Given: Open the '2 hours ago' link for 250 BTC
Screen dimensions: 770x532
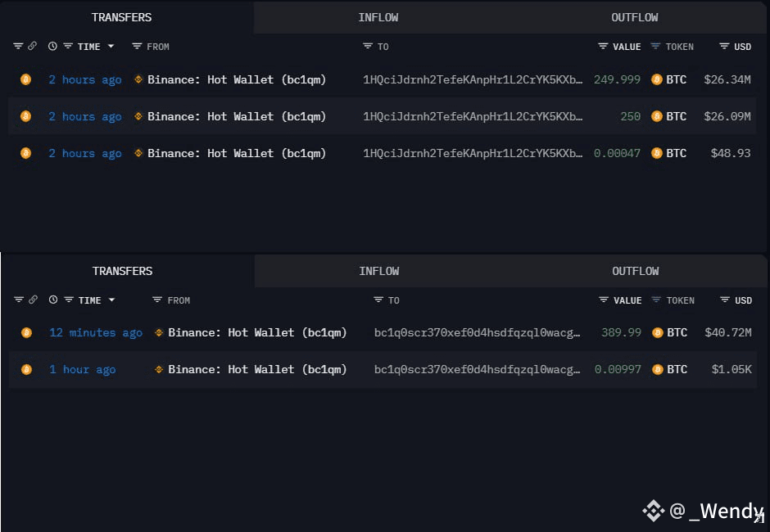Looking at the screenshot, I should point(85,117).
